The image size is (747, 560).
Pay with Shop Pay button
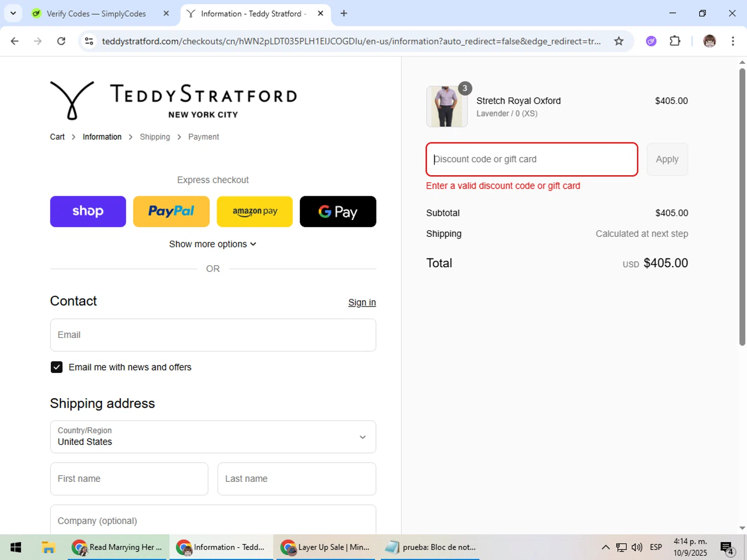(88, 212)
